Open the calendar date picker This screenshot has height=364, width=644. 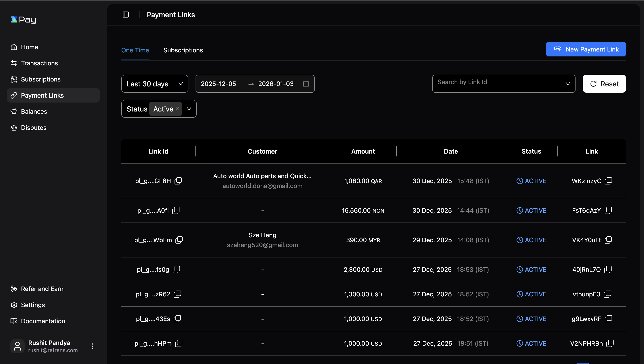pyautogui.click(x=306, y=84)
